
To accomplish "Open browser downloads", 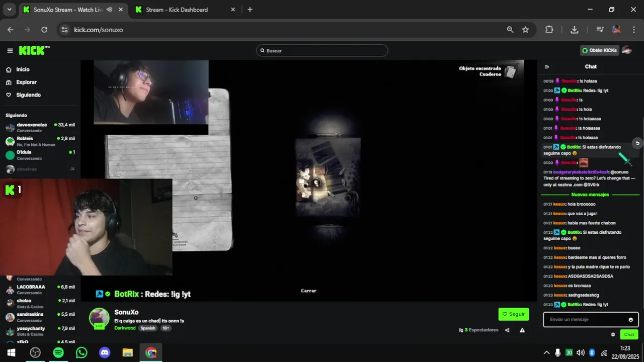I will [574, 30].
